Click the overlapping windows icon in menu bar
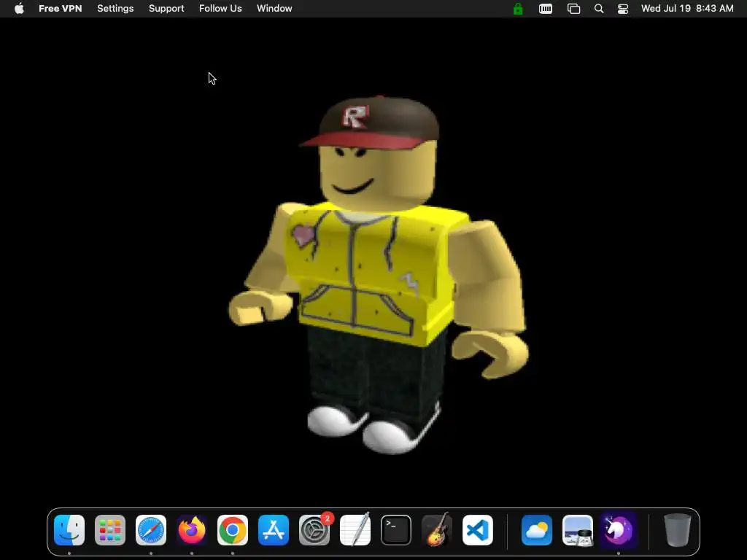This screenshot has width=747, height=560. point(573,9)
